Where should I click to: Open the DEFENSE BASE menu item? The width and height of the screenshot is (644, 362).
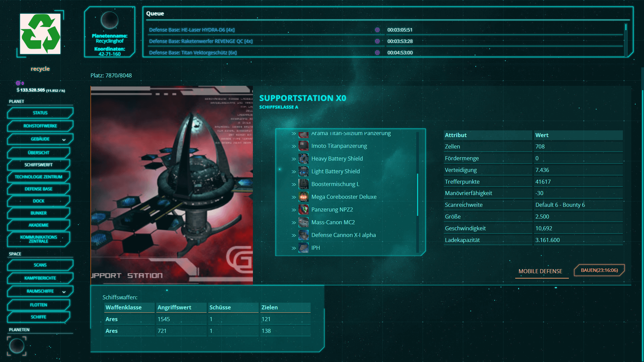(39, 189)
